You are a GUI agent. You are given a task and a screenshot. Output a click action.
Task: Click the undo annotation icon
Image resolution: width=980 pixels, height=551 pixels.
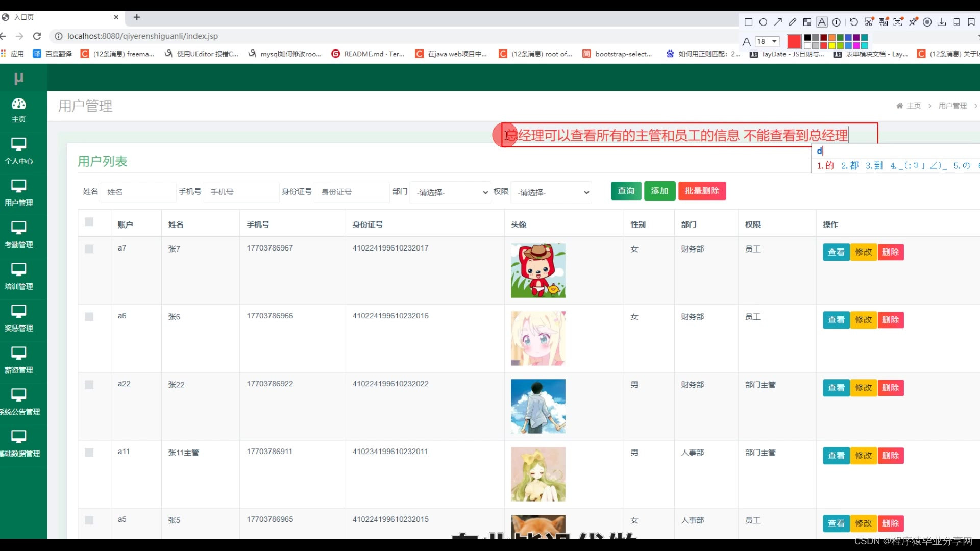(854, 22)
